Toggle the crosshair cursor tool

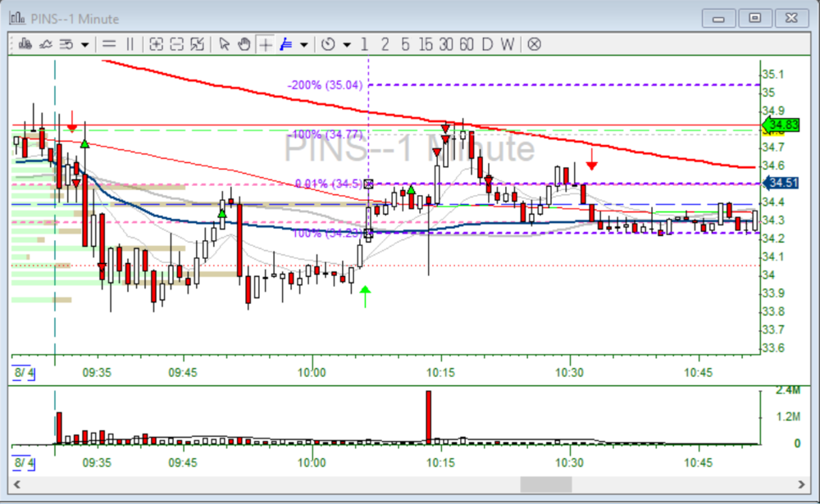point(265,44)
